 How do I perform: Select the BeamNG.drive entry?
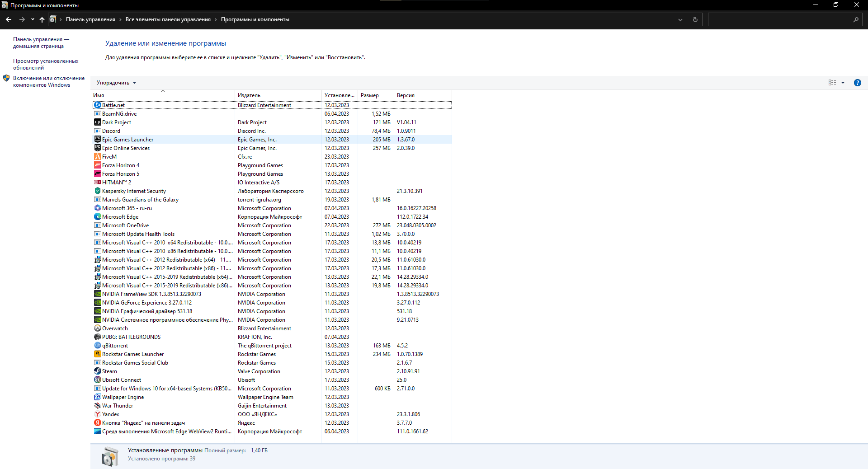click(272, 114)
